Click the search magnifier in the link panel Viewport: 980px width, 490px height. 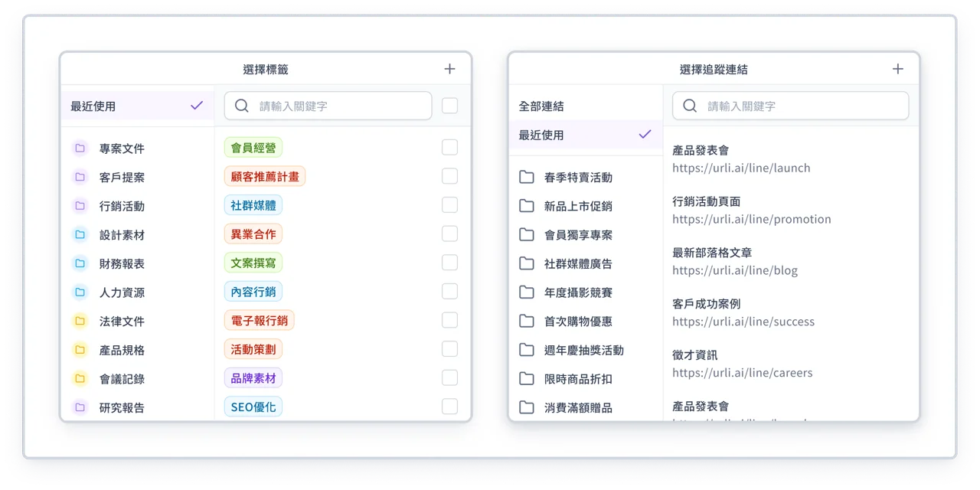click(x=690, y=106)
